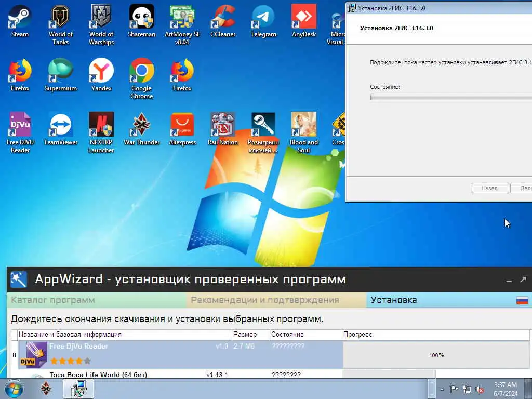532x399 pixels.
Task: Click the Free DjVu Reader 100% progress bar
Action: (x=436, y=355)
